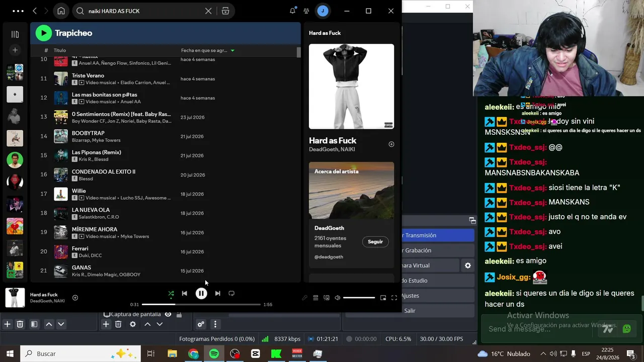The width and height of the screenshot is (644, 362).
Task: Add a new scene in OBS
Action: [x=8, y=324]
